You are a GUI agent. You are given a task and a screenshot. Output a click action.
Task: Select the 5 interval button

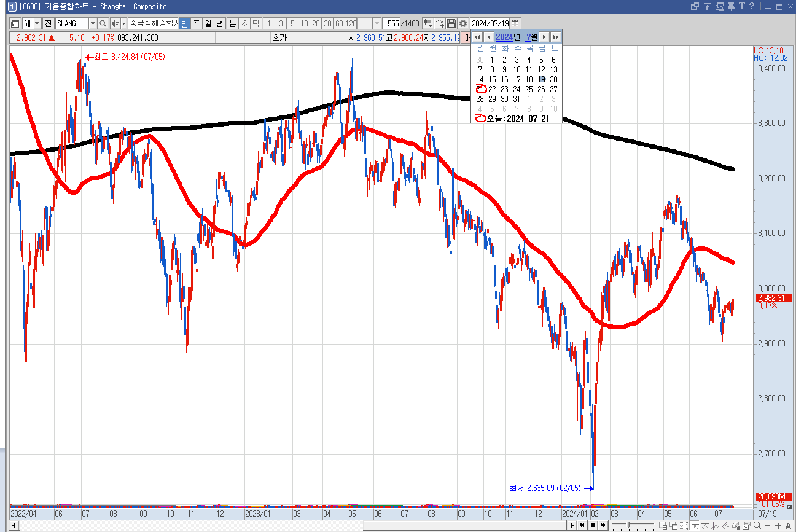point(292,23)
